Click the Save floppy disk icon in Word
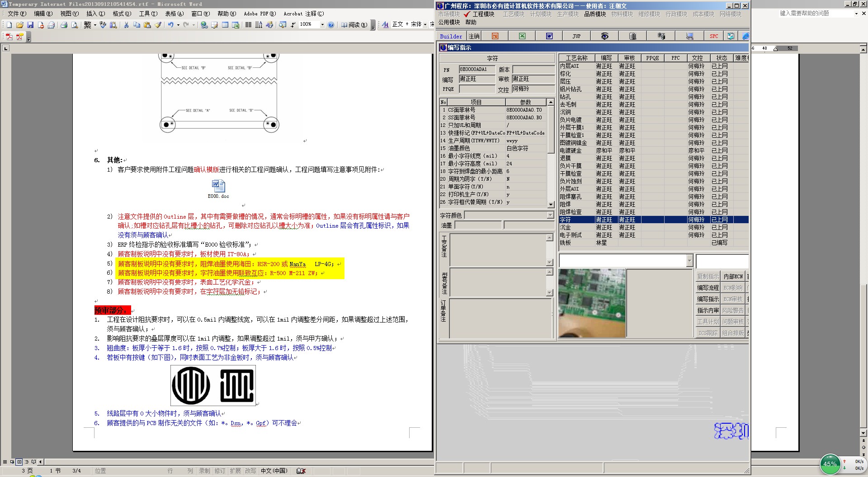 coord(30,25)
